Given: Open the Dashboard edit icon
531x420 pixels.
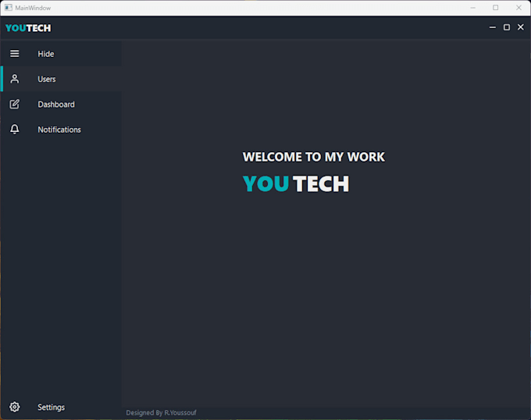Looking at the screenshot, I should pos(15,104).
